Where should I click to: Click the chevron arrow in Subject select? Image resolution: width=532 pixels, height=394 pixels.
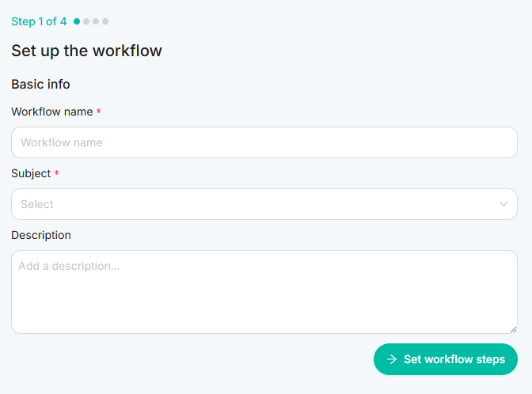tap(503, 204)
